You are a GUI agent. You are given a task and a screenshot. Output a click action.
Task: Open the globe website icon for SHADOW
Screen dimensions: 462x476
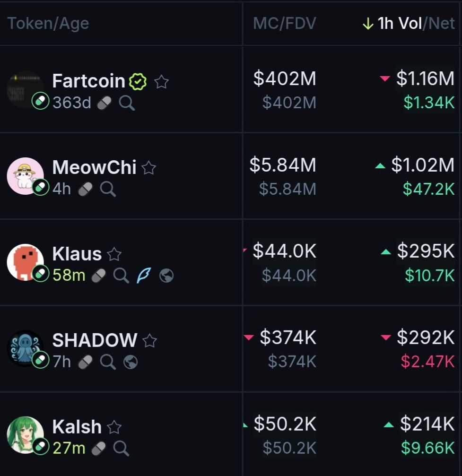[x=131, y=362]
